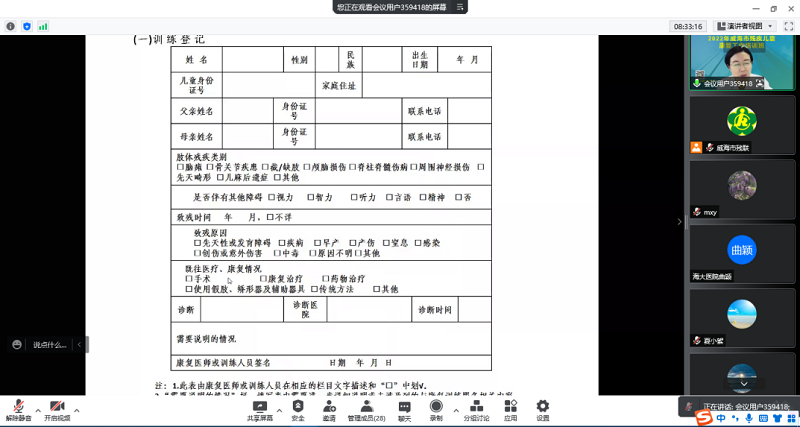Open meeting settings (设置) gear
This screenshot has height=427, width=800.
[542, 406]
